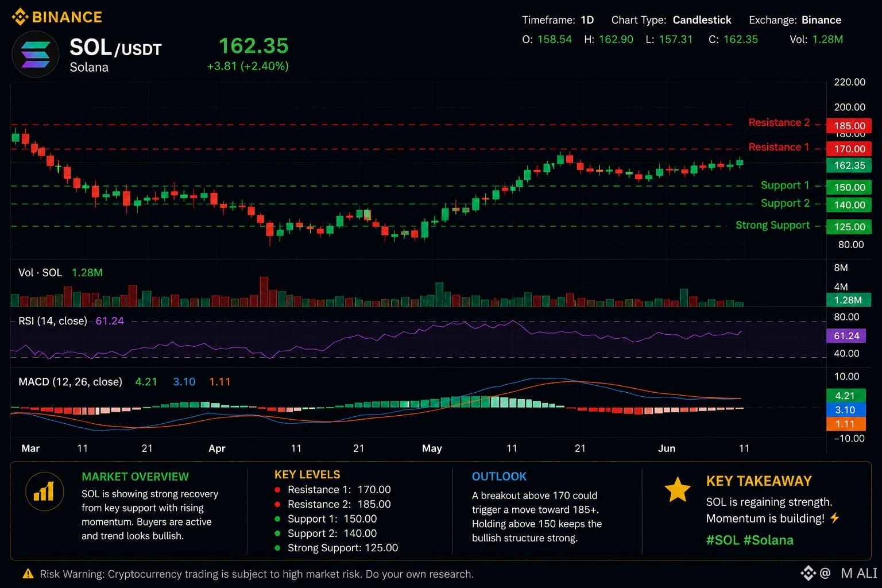
Task: Open the #SOL hashtag
Action: tap(722, 540)
